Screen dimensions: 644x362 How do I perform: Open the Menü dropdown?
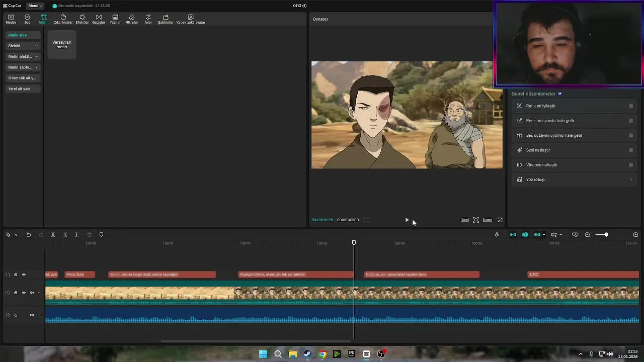point(35,6)
